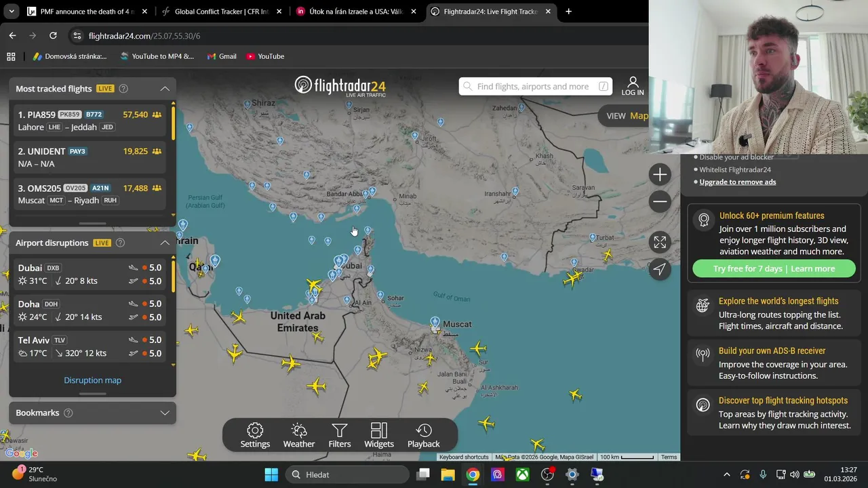Open Bookmarks help question icon
The height and width of the screenshot is (488, 868).
click(x=68, y=413)
